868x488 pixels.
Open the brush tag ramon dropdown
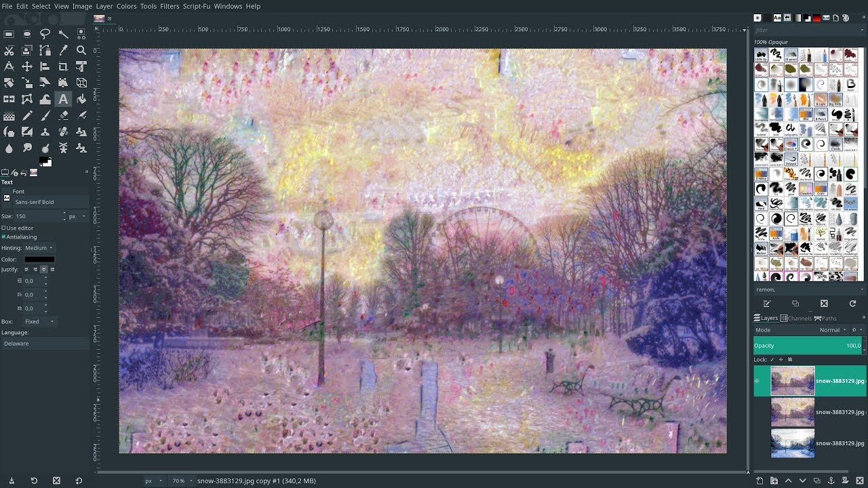pos(810,289)
